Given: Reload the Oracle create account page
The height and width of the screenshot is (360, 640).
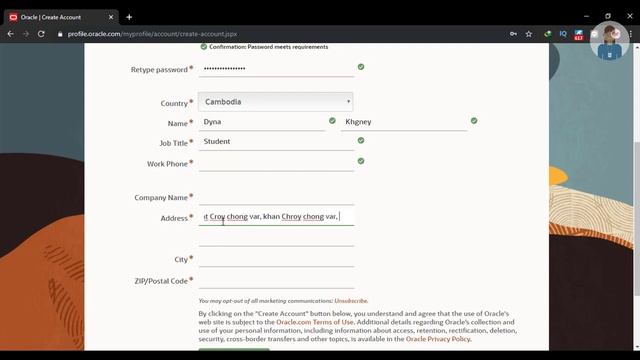Looking at the screenshot, I should point(41,34).
